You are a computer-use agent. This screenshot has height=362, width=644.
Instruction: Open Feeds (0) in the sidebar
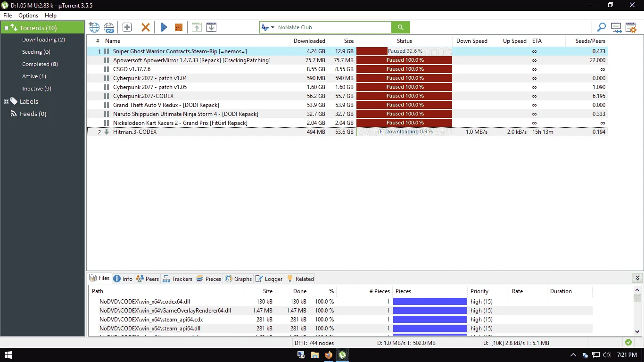33,114
